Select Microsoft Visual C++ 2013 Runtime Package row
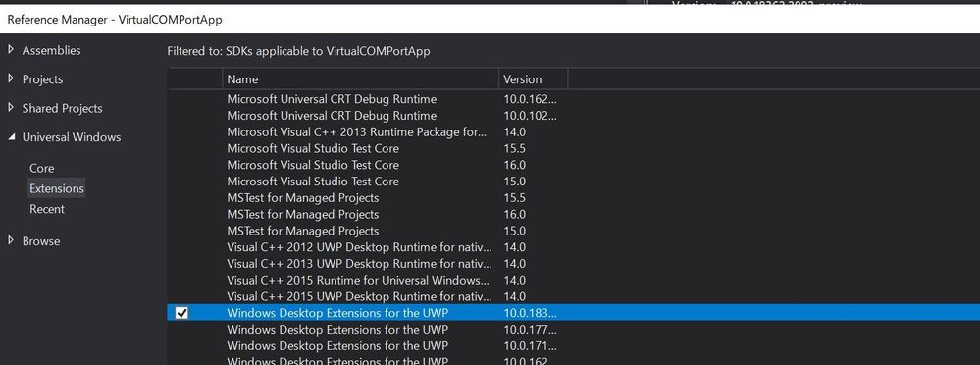Image resolution: width=980 pixels, height=365 pixels. (x=573, y=131)
